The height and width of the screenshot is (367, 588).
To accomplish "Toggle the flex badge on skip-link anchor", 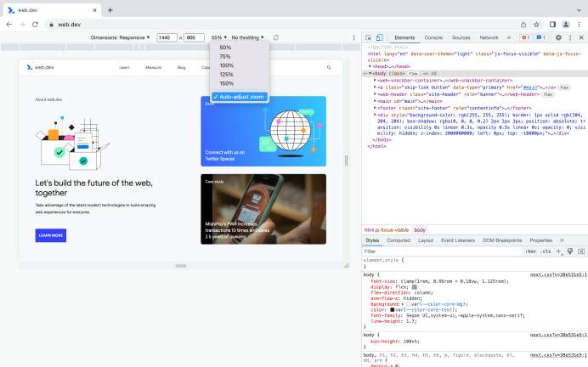I will [x=563, y=88].
